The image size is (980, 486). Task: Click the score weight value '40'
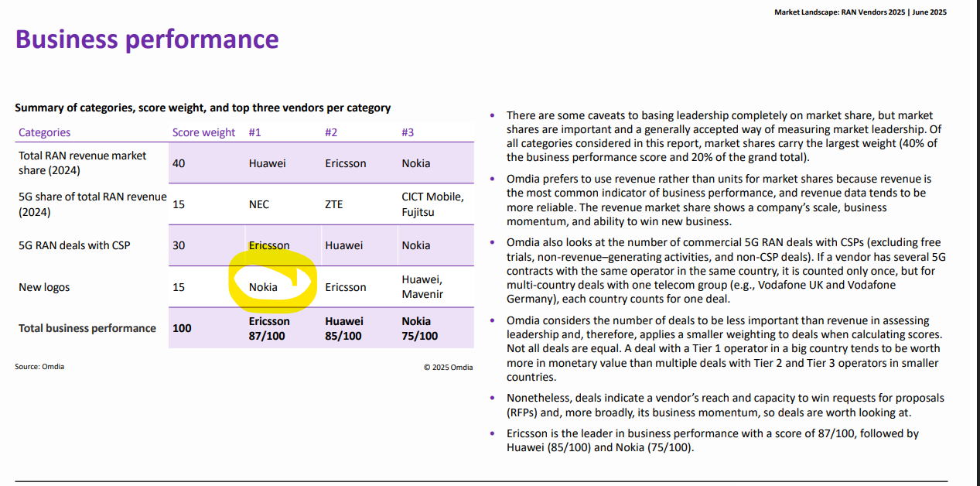click(x=179, y=163)
